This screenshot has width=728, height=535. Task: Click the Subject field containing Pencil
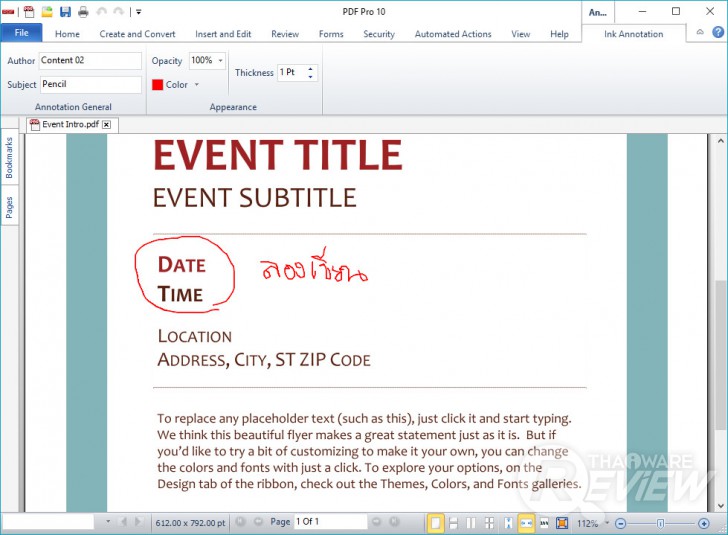point(90,85)
